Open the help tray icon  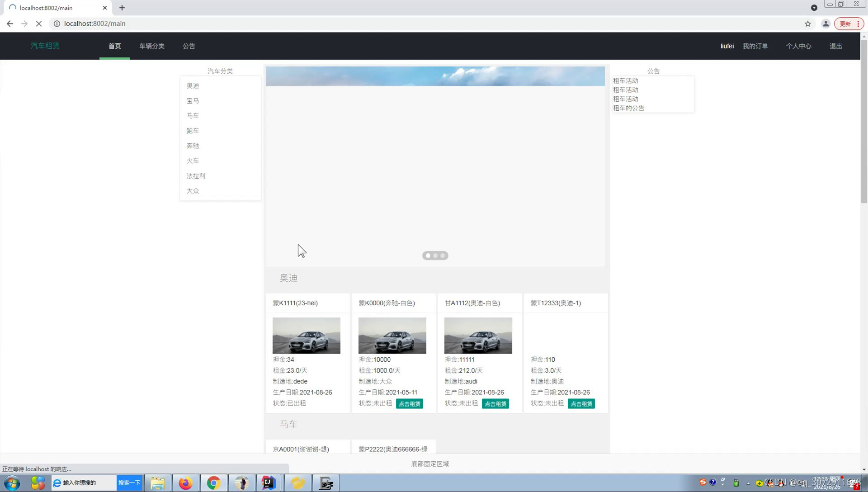pos(713,483)
